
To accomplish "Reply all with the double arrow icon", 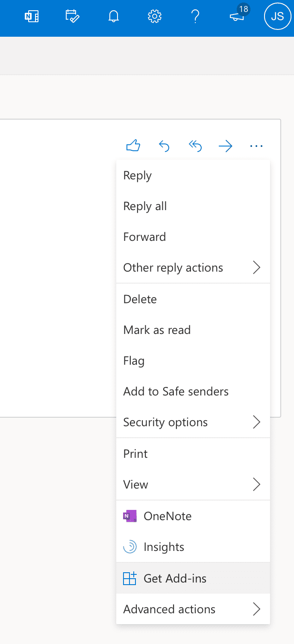I will pos(195,146).
